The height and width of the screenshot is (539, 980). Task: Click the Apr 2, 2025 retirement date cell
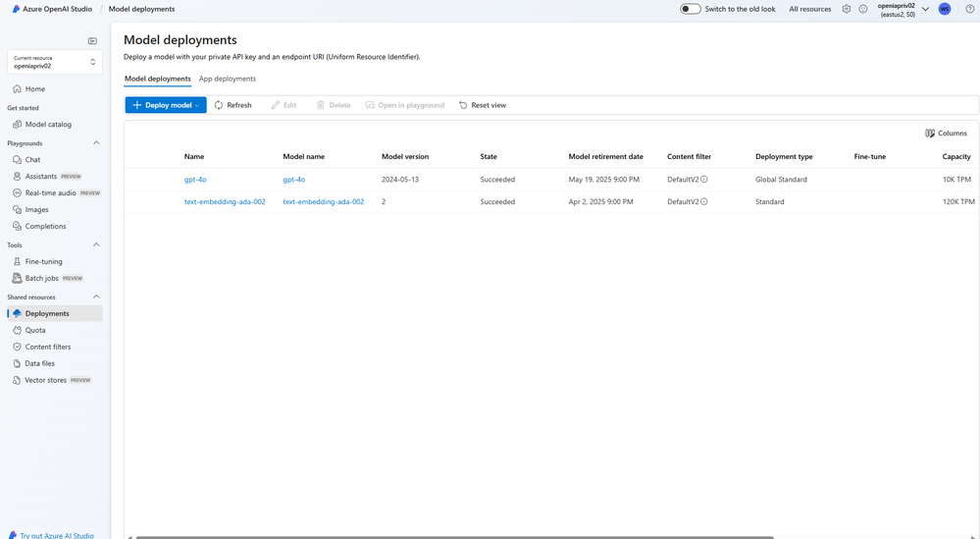click(600, 202)
